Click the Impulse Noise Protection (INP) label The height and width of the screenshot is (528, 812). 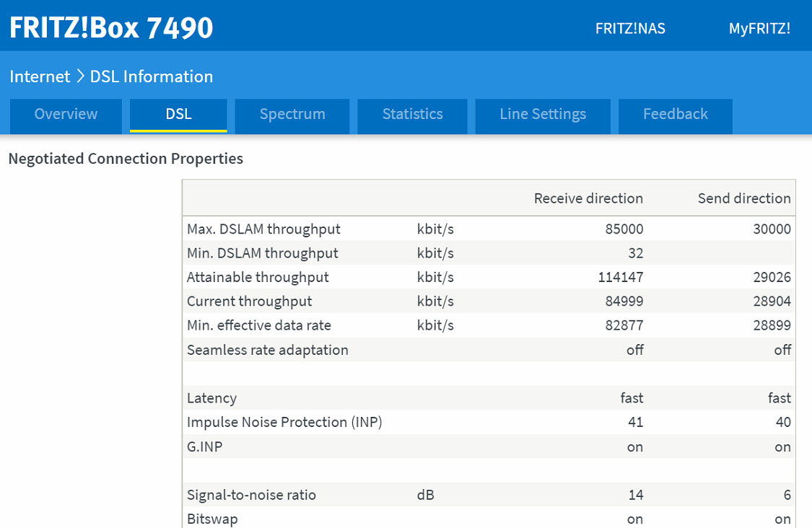click(x=284, y=422)
